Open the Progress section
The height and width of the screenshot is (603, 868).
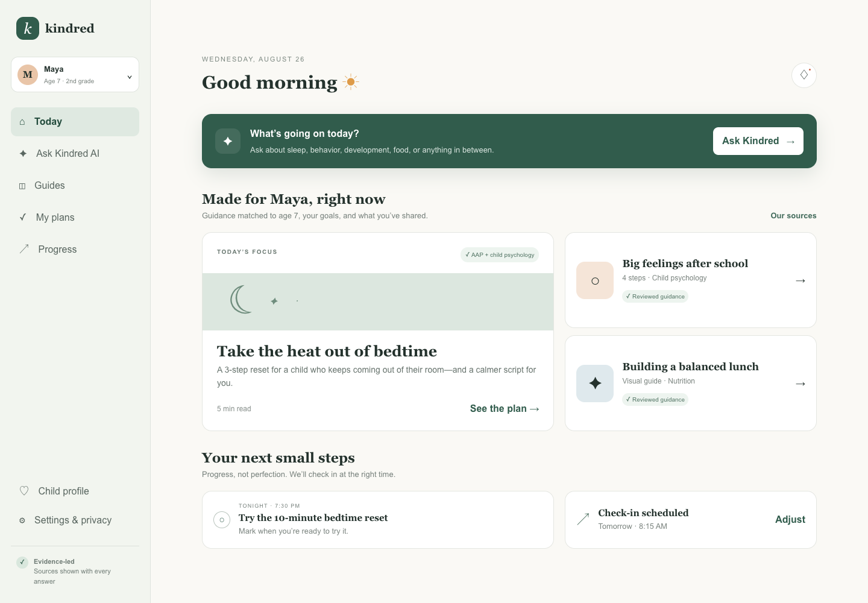click(x=75, y=250)
